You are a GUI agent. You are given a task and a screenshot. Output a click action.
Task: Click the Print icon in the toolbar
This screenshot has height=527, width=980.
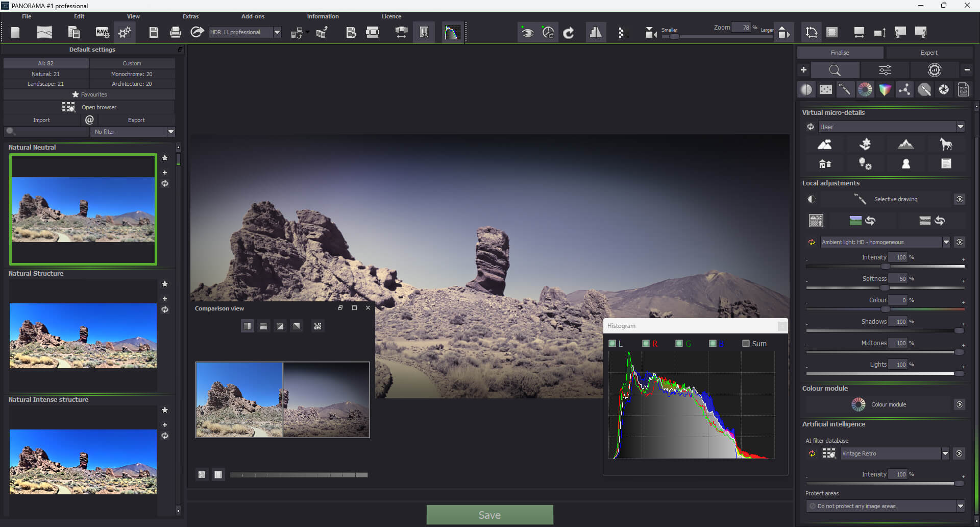(175, 32)
